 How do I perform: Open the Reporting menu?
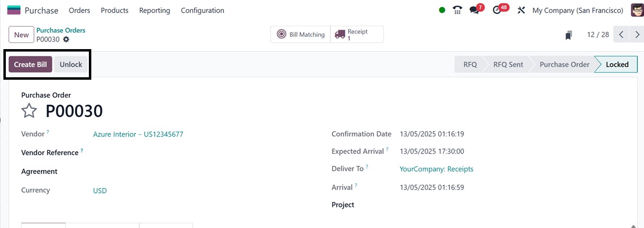point(154,10)
